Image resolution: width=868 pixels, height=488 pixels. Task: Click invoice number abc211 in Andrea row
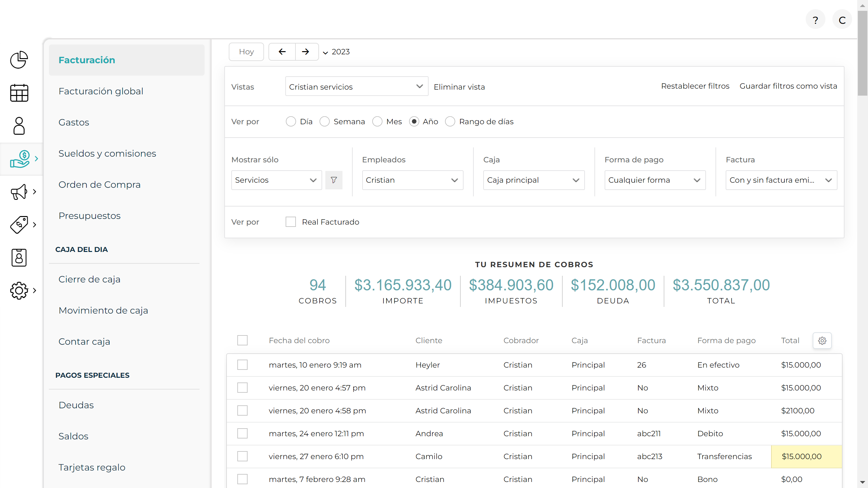pyautogui.click(x=649, y=433)
